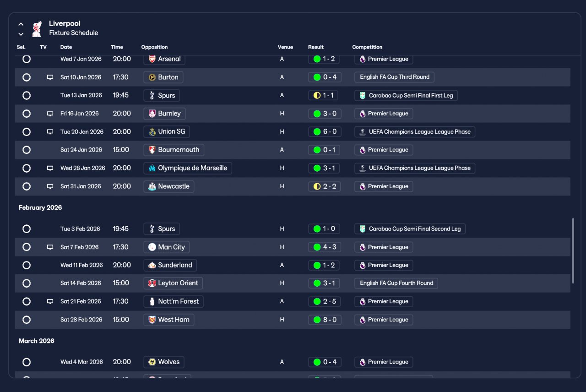Click the down chevron beside Liverpool
Viewport: 586px width, 392px height.
21,34
